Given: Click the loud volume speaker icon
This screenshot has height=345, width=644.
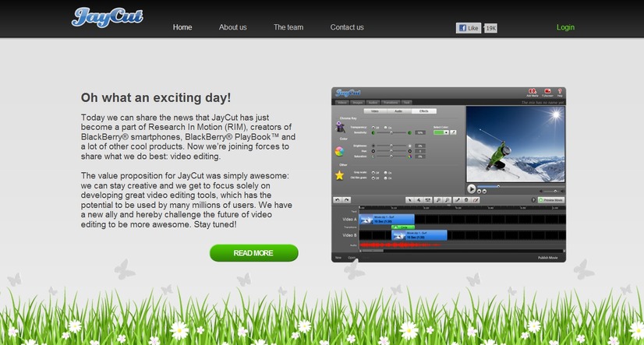Looking at the screenshot, I should pos(564,191).
